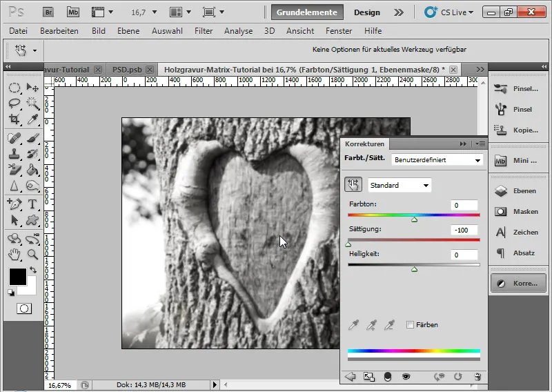The width and height of the screenshot is (552, 392).
Task: Select the 3D Camera Orbit tool
Action: pos(32,238)
